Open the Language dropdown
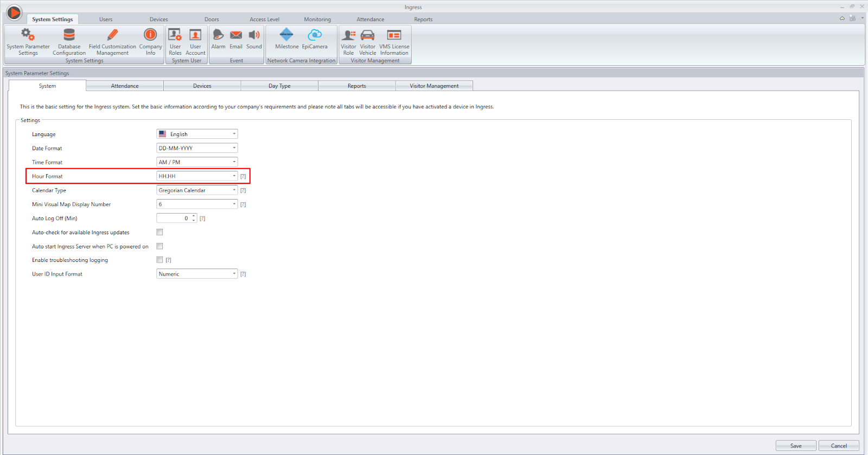The height and width of the screenshot is (455, 868). click(197, 134)
